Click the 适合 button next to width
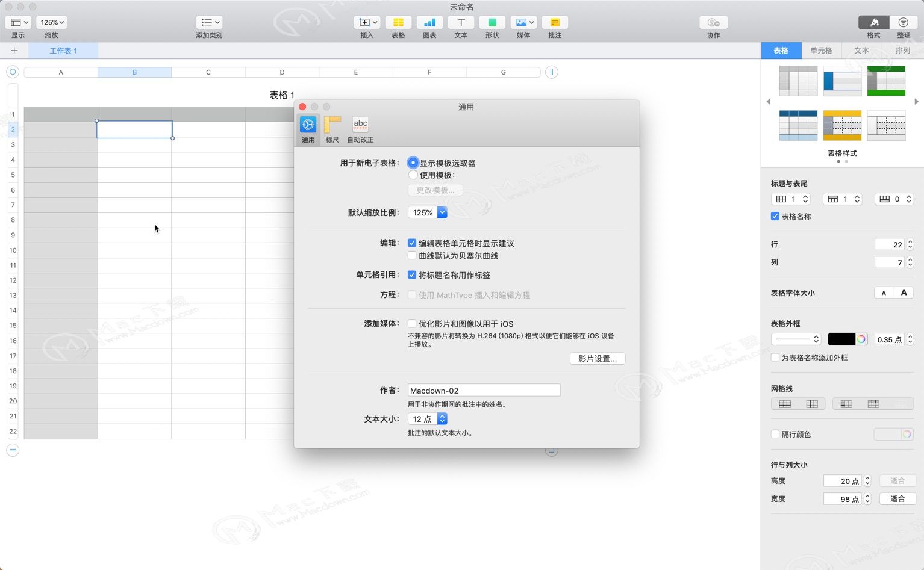924x570 pixels. (x=897, y=499)
